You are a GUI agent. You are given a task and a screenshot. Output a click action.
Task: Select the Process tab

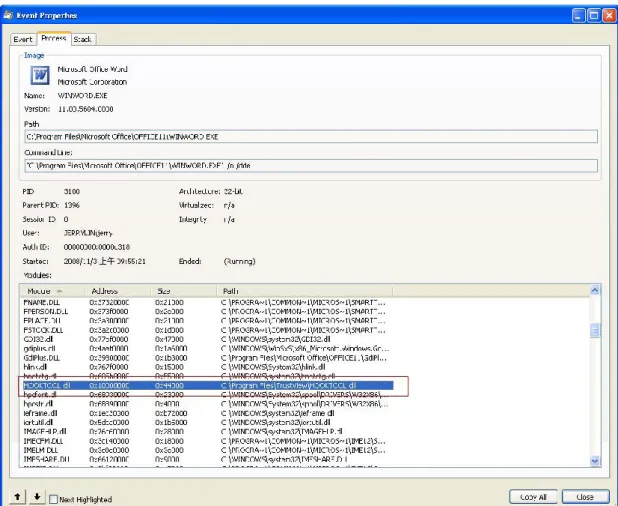click(x=54, y=38)
